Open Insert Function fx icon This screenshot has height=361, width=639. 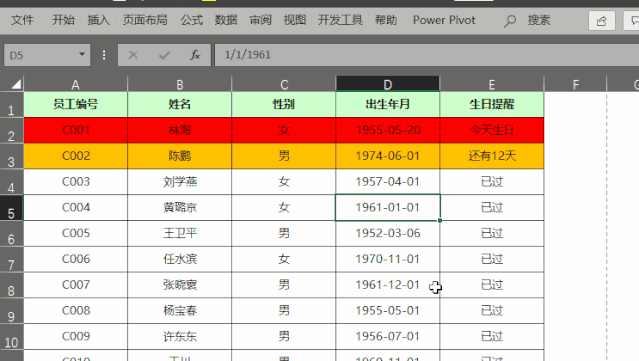pyautogui.click(x=195, y=55)
